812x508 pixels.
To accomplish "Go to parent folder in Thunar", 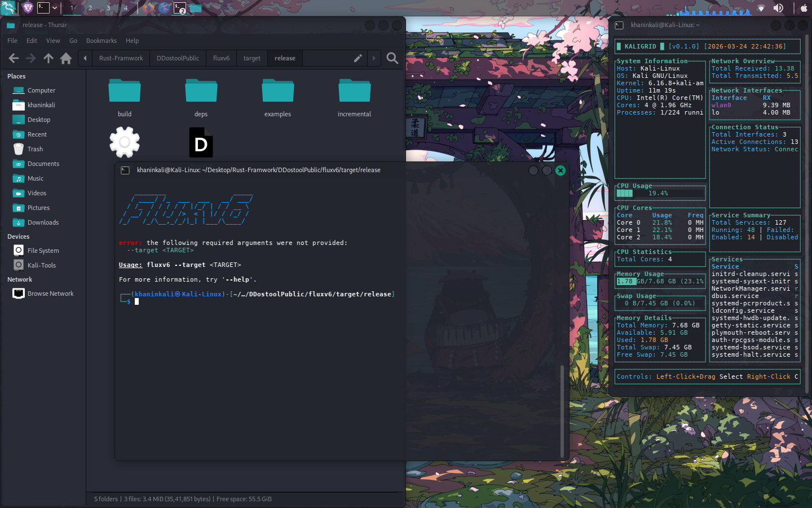I will coord(48,58).
